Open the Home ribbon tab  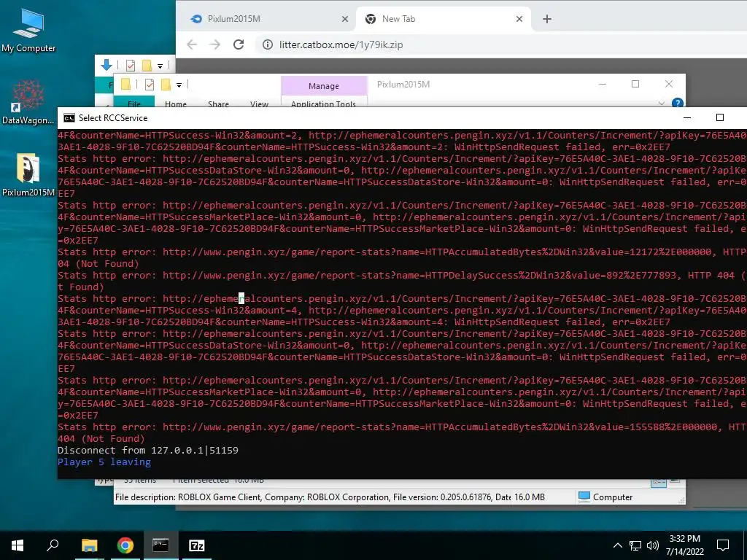[176, 103]
